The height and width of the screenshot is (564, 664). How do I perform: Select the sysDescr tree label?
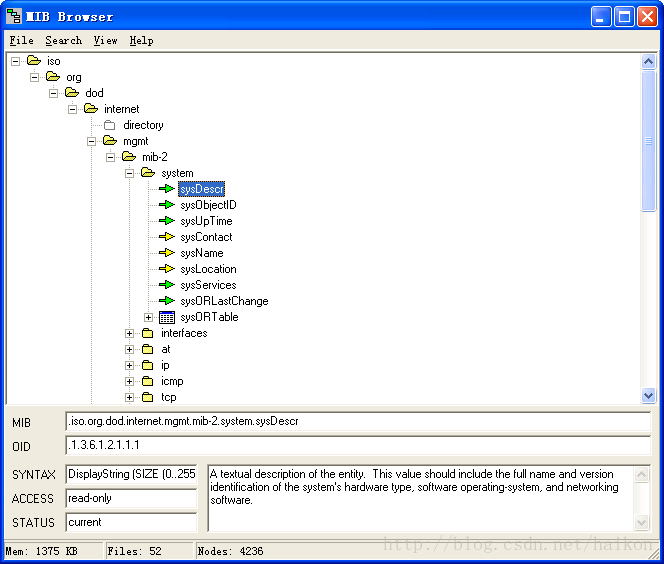coord(202,189)
